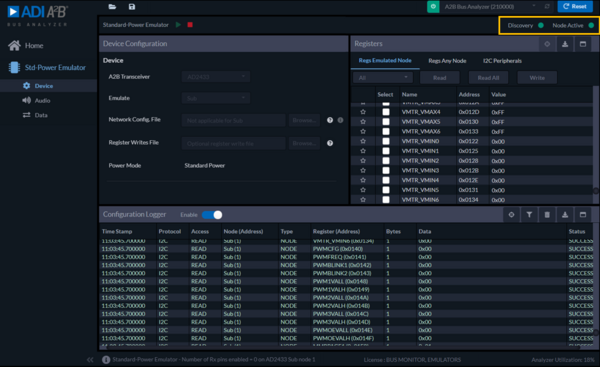Toggle the Configuration Logger Enable switch

click(212, 215)
